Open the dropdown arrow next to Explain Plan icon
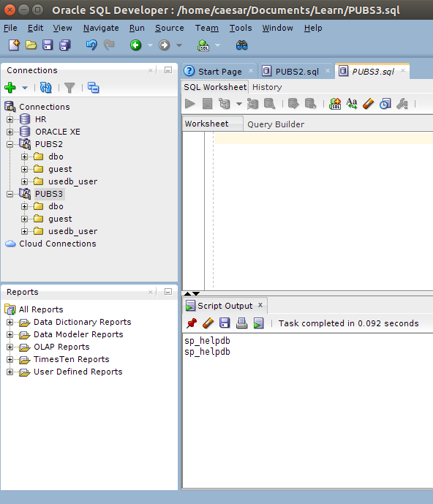This screenshot has height=504, width=433. [x=239, y=104]
